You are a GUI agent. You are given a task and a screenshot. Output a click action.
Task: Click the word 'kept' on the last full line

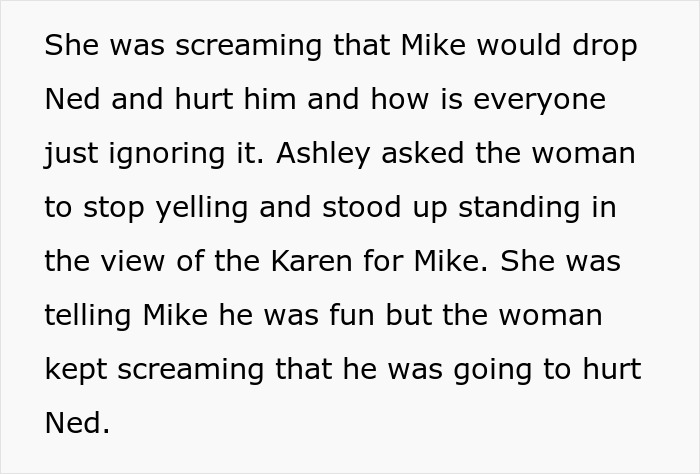coord(75,370)
